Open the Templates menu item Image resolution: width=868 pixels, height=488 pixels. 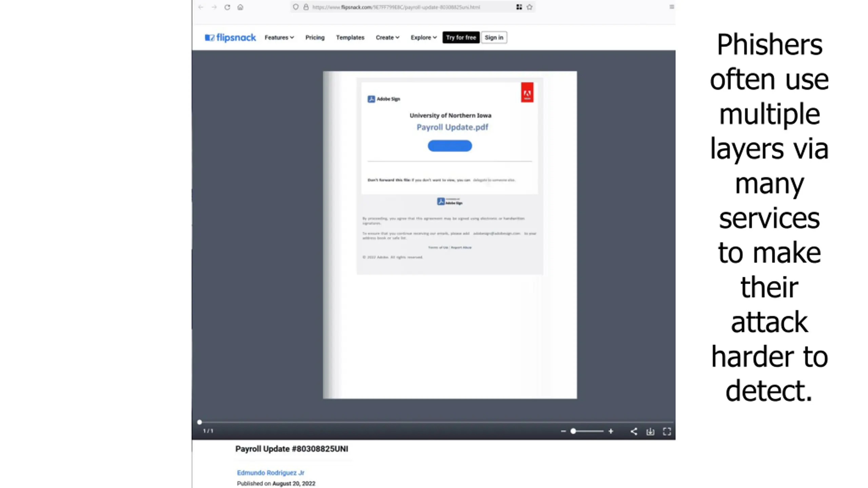(350, 38)
